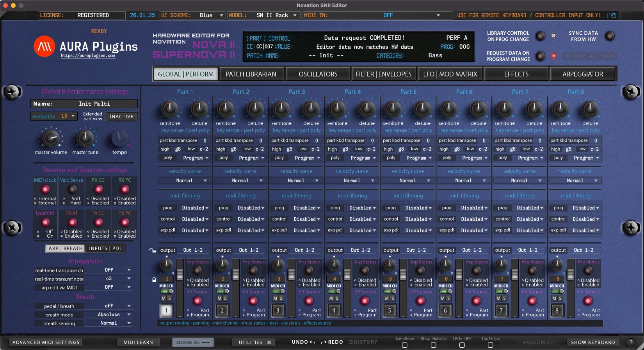The height and width of the screenshot is (350, 644).
Task: Open Part 4 prog filtering Disabled dropdown
Action: [363, 208]
